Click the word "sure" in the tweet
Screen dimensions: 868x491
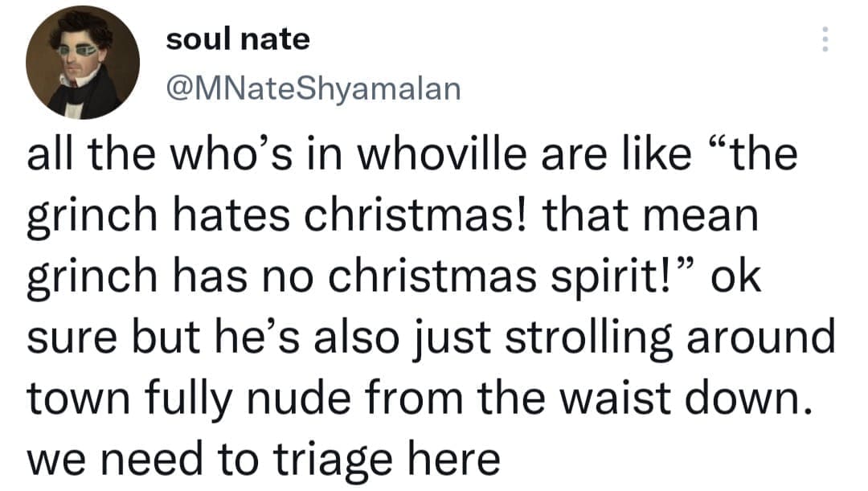tap(66, 338)
